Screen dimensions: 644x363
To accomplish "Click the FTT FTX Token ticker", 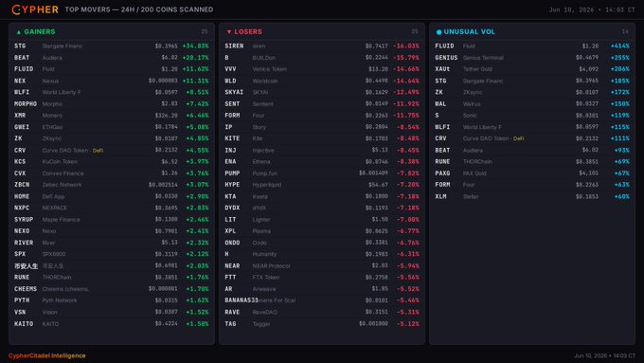I will pos(230,278).
